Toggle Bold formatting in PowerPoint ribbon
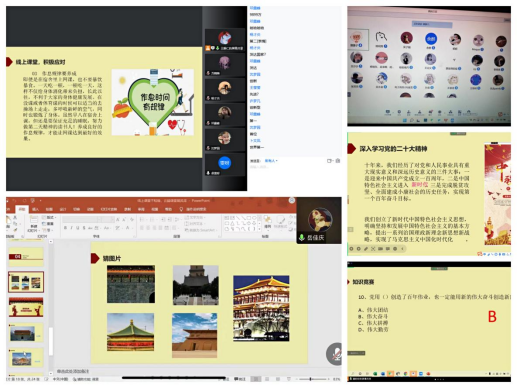 point(65,228)
